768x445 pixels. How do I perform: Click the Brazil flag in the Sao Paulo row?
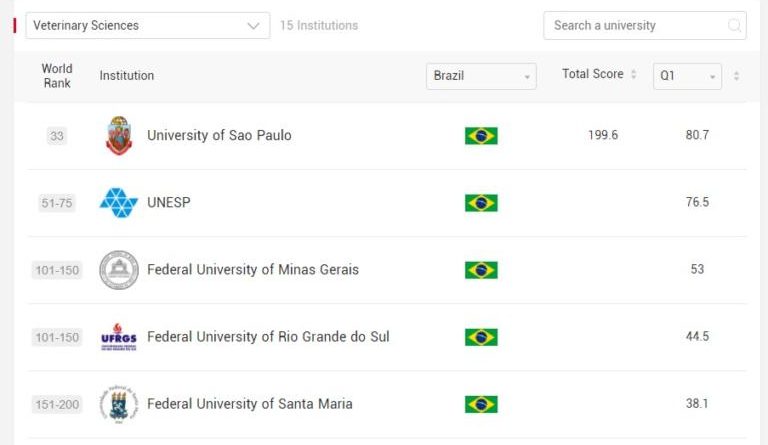pyautogui.click(x=481, y=136)
